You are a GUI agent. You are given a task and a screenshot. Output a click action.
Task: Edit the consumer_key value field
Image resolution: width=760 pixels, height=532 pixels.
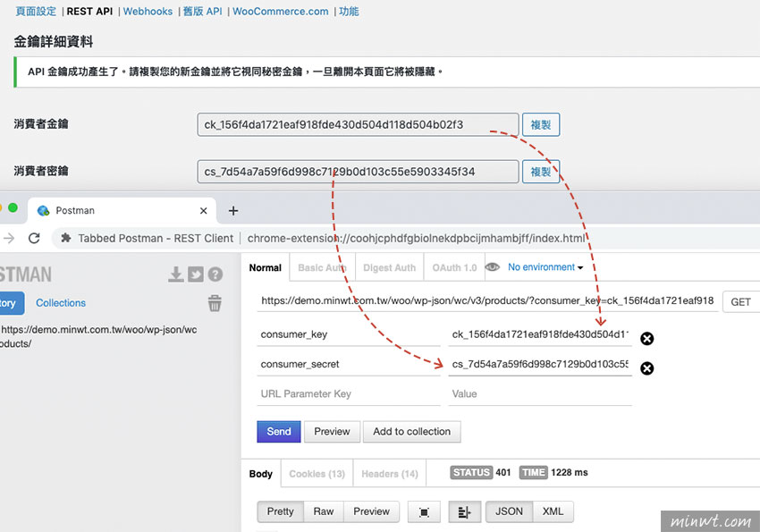[540, 334]
